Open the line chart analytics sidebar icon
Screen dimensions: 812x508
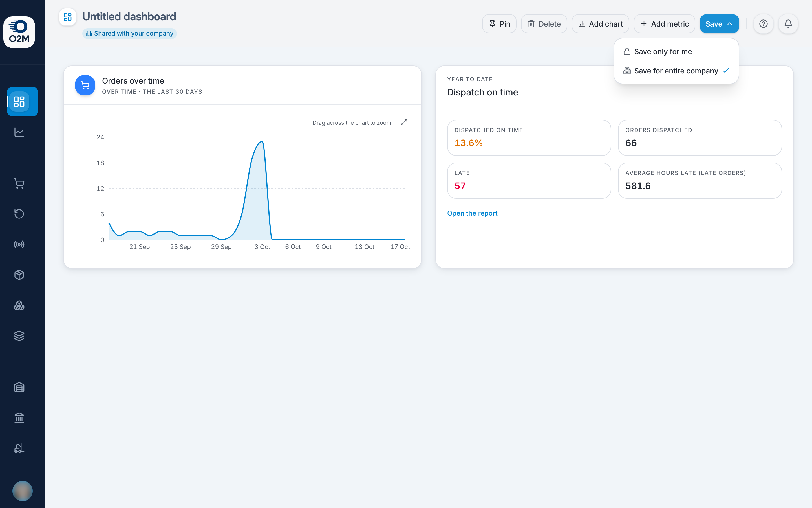[x=19, y=132]
